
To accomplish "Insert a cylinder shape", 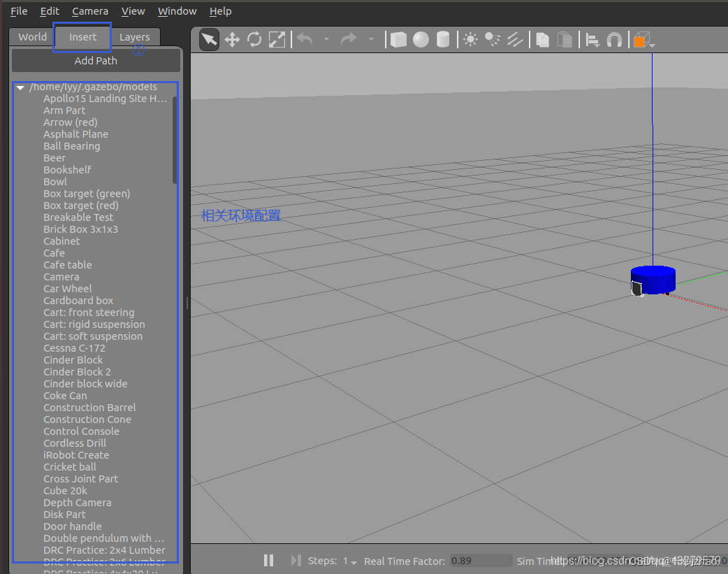I will [443, 40].
